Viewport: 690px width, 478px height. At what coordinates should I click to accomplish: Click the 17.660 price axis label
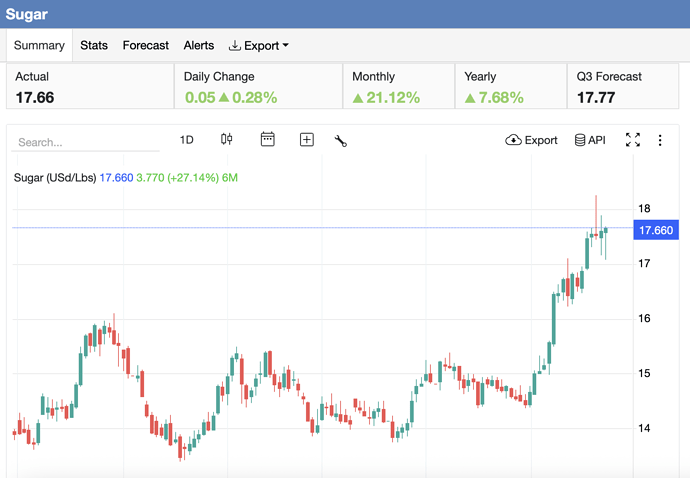(656, 230)
